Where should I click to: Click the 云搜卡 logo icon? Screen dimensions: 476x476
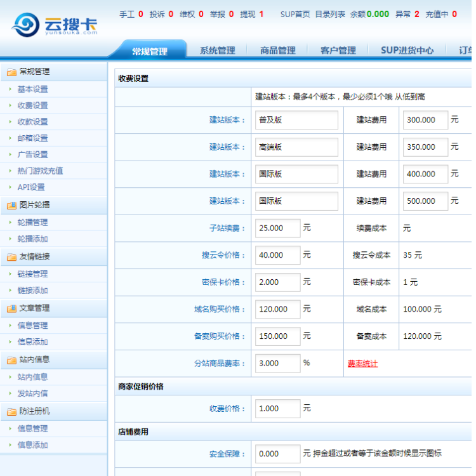point(25,25)
